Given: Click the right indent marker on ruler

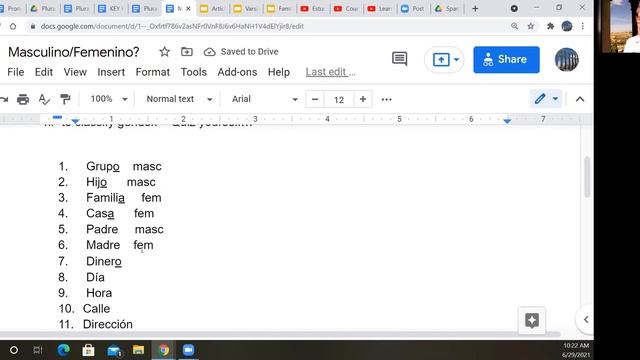Looking at the screenshot, I should tap(507, 121).
